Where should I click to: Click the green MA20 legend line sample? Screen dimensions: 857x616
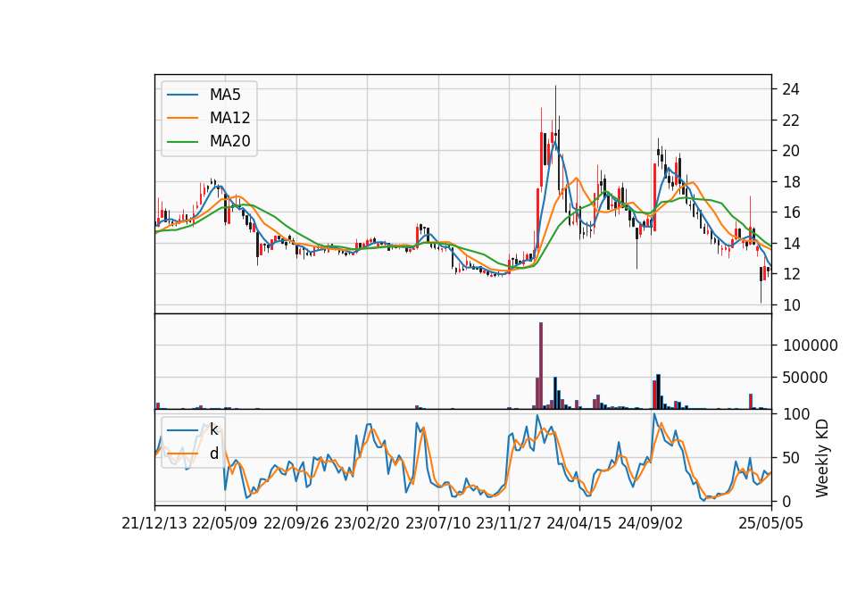(x=182, y=141)
